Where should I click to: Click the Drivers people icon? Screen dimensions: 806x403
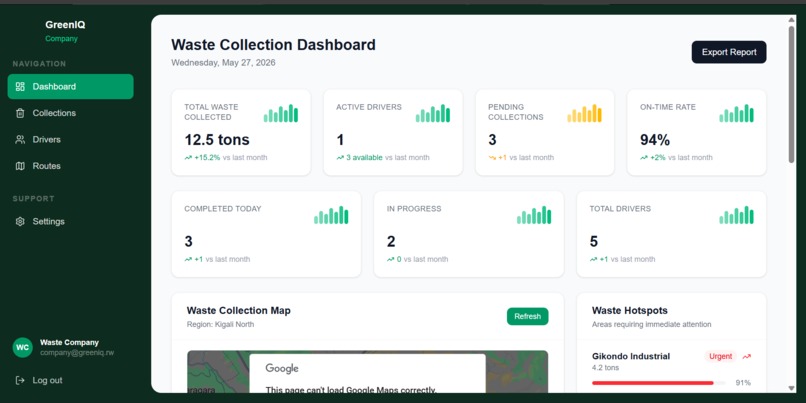[x=20, y=139]
